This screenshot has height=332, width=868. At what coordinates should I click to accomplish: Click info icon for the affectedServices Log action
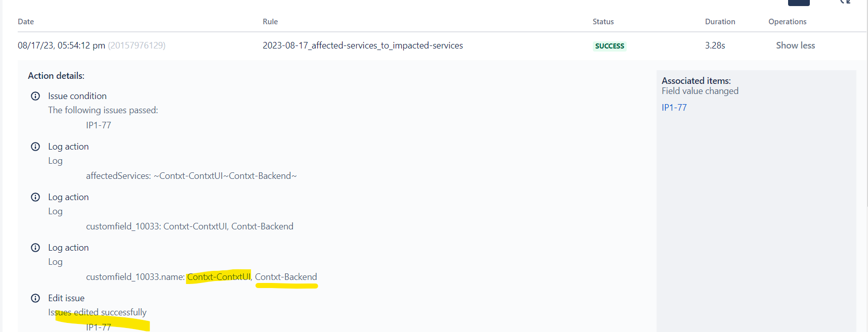[35, 147]
